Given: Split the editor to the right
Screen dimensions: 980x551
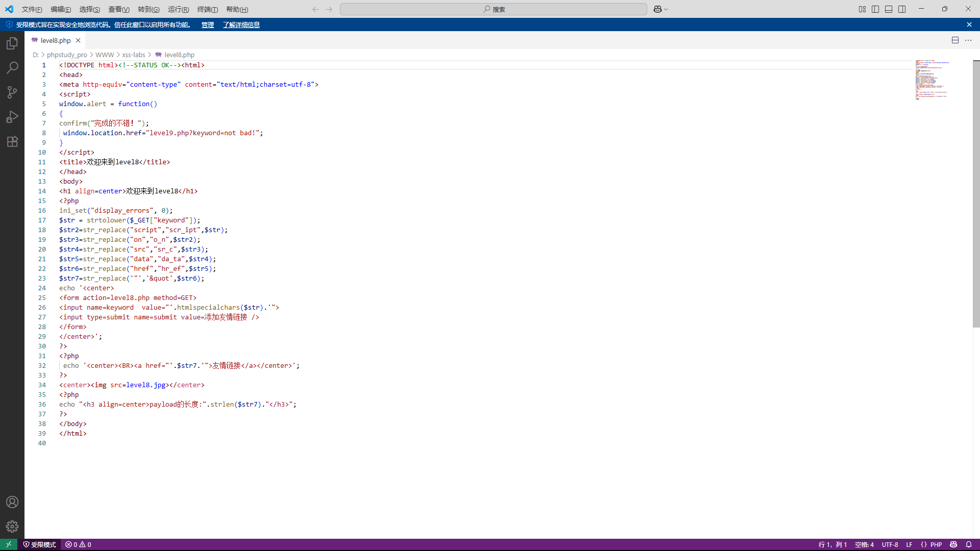Looking at the screenshot, I should (x=955, y=40).
